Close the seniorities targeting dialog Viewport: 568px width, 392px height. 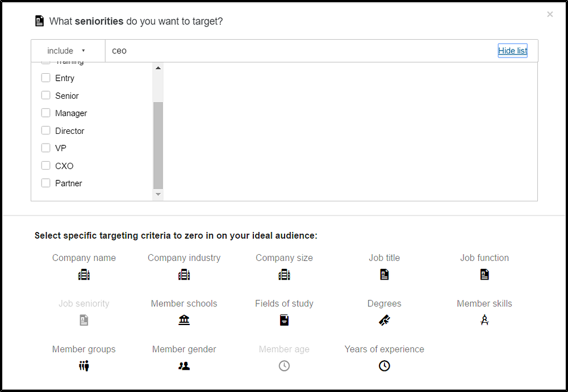[550, 15]
